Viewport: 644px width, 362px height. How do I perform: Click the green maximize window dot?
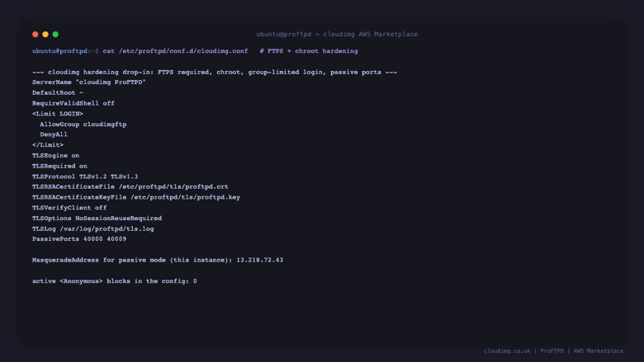point(55,35)
